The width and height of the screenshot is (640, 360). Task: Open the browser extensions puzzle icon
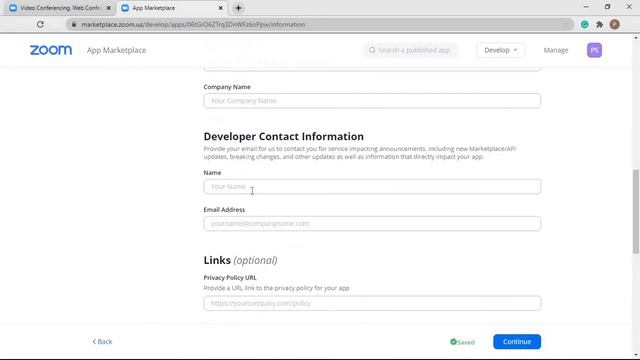point(599,24)
